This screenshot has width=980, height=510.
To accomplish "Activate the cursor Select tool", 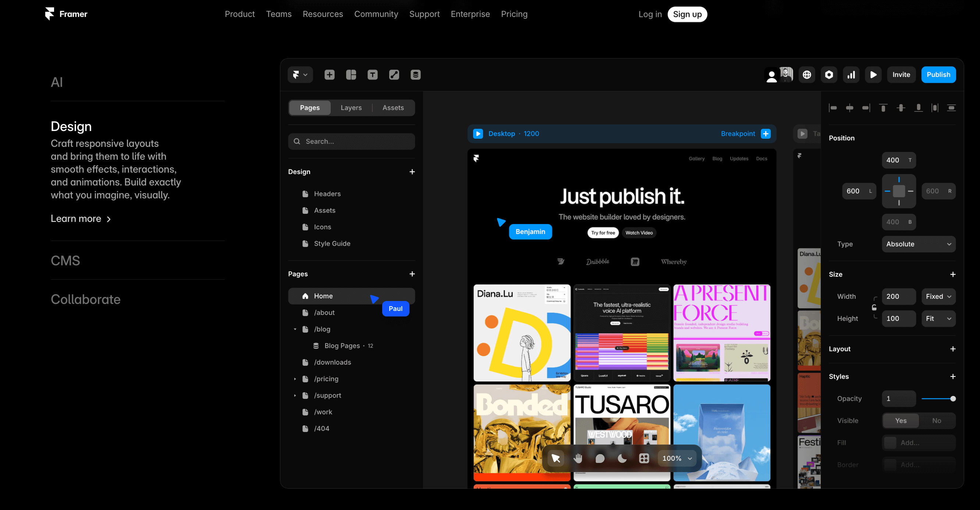I will (556, 458).
